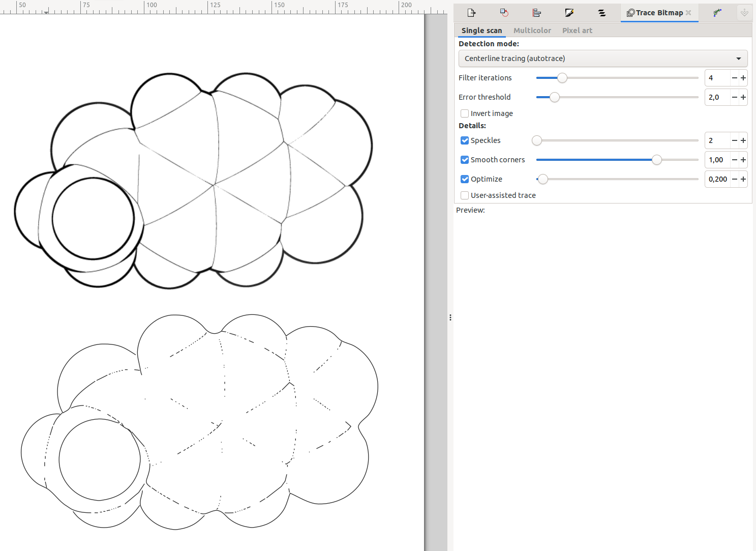Open the Path Effects tab icon
This screenshot has height=551, width=756.
(717, 13)
